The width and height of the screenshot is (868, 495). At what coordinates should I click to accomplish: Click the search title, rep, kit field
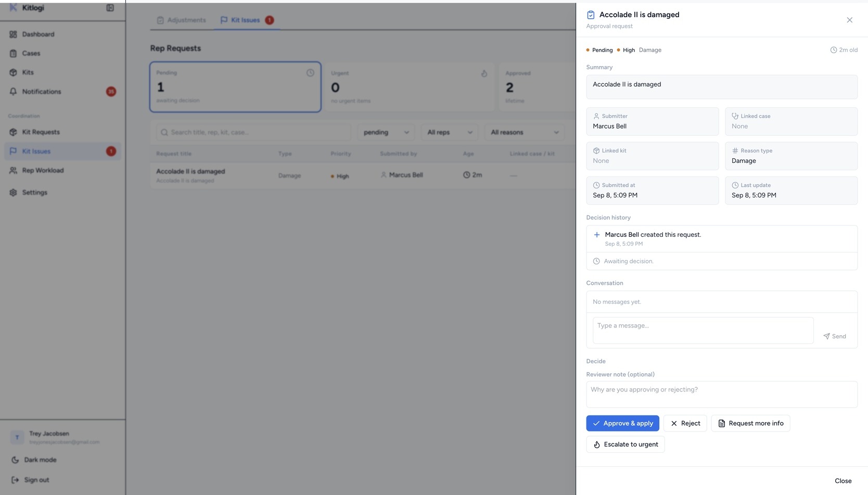(x=253, y=132)
